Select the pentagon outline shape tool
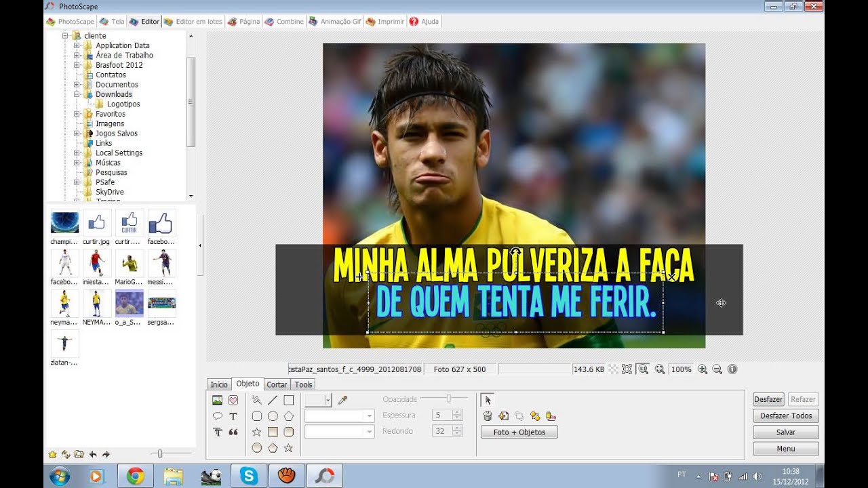This screenshot has width=868, height=488. click(288, 416)
